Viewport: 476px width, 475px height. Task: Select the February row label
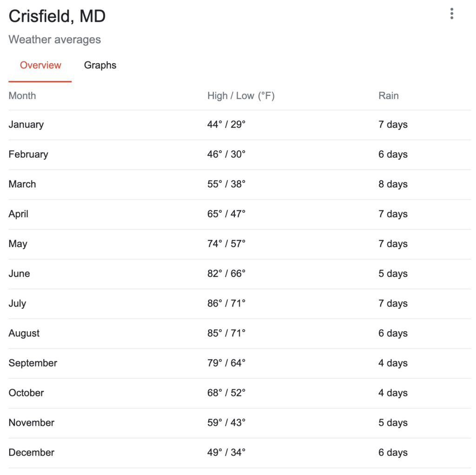28,154
